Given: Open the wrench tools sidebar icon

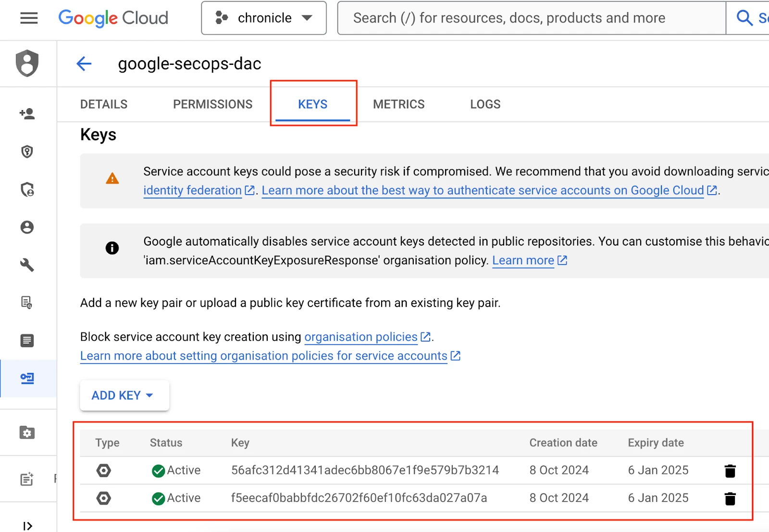Looking at the screenshot, I should (x=27, y=265).
